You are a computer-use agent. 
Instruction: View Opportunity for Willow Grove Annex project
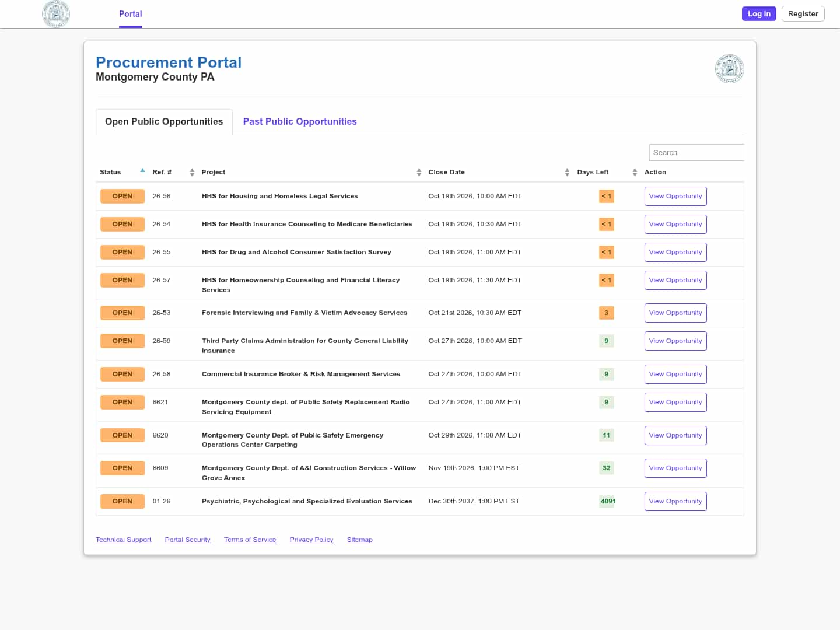pos(675,468)
